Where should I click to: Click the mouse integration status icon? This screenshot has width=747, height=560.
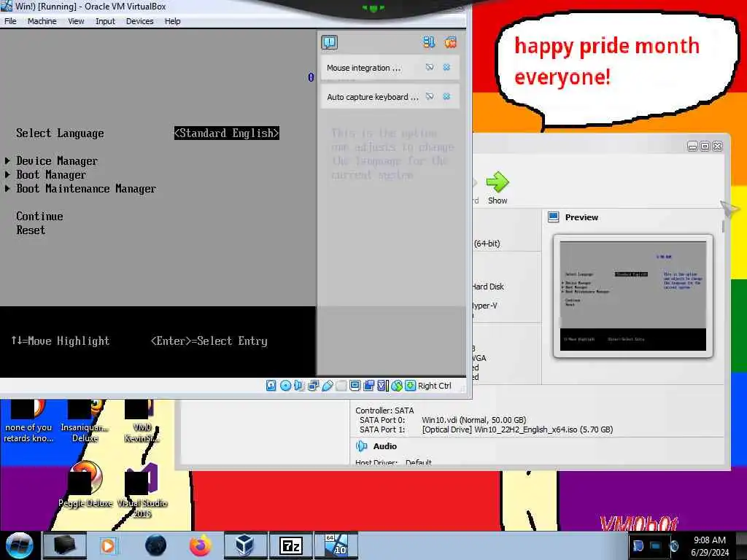pos(396,386)
